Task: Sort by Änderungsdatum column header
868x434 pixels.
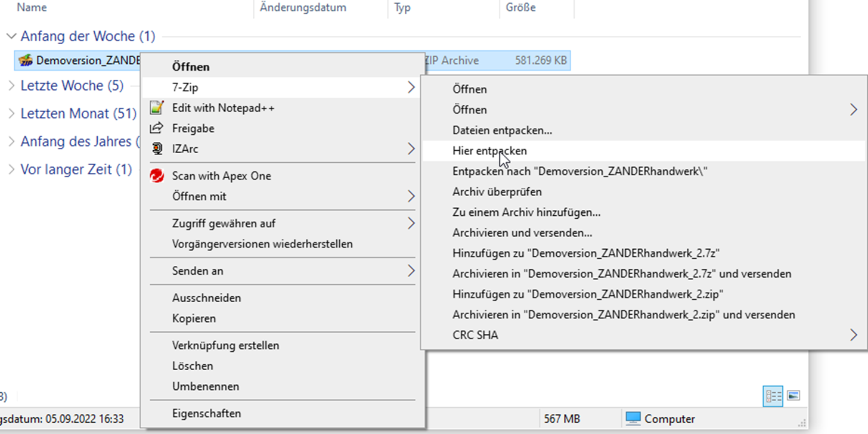Action: point(303,8)
